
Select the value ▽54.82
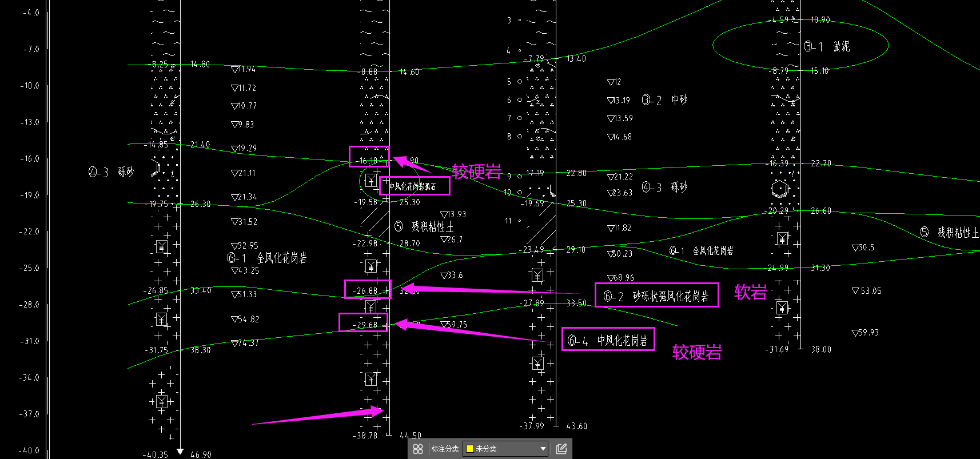pos(245,319)
